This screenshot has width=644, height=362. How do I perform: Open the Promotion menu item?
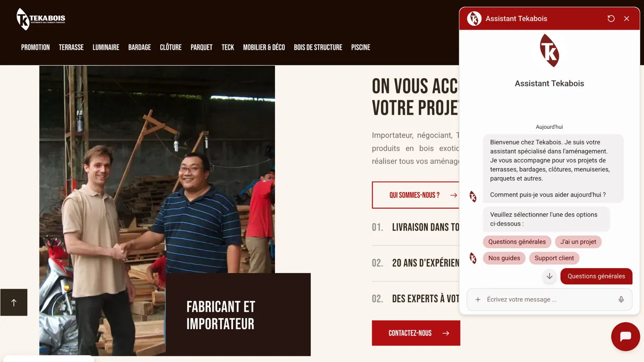click(35, 47)
